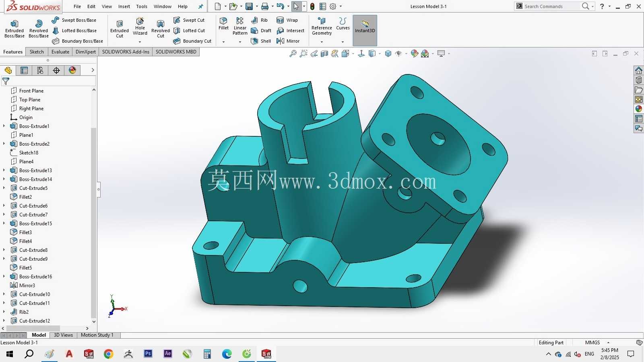Open the View menu
Image resolution: width=644 pixels, height=362 pixels.
point(107,6)
